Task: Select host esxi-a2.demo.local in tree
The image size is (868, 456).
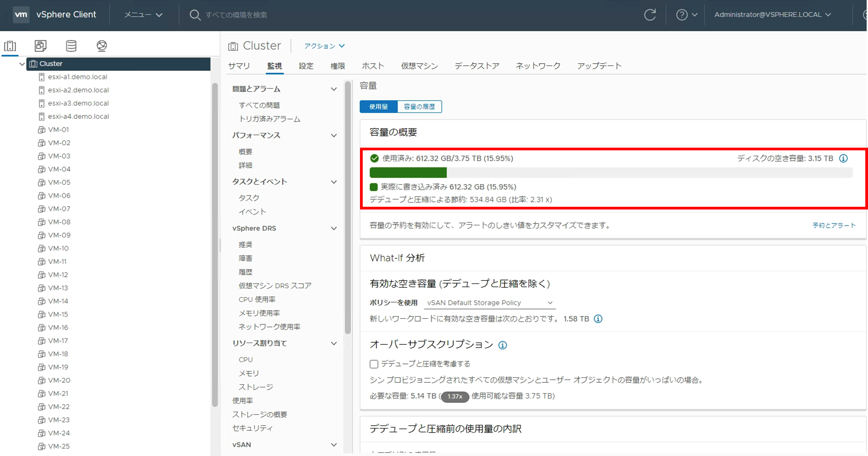Action: [78, 90]
